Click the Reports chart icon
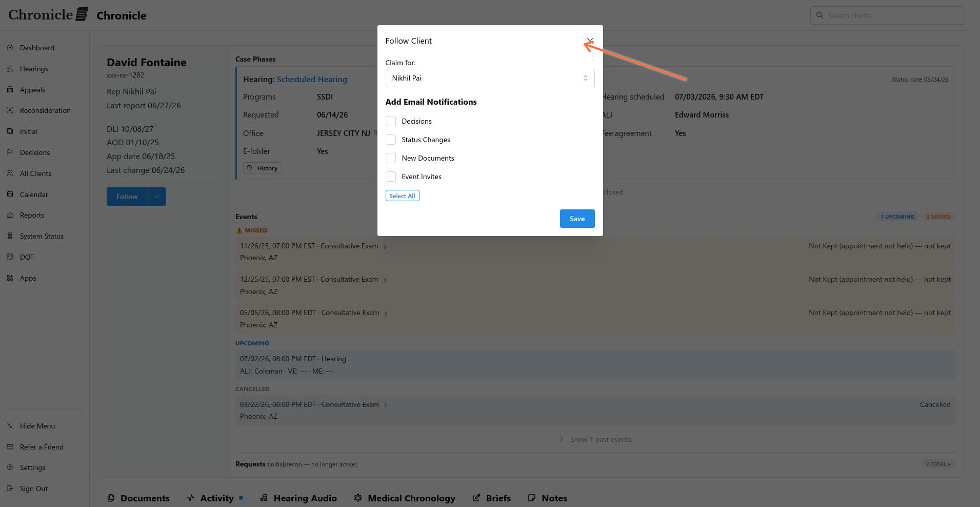 tap(10, 215)
